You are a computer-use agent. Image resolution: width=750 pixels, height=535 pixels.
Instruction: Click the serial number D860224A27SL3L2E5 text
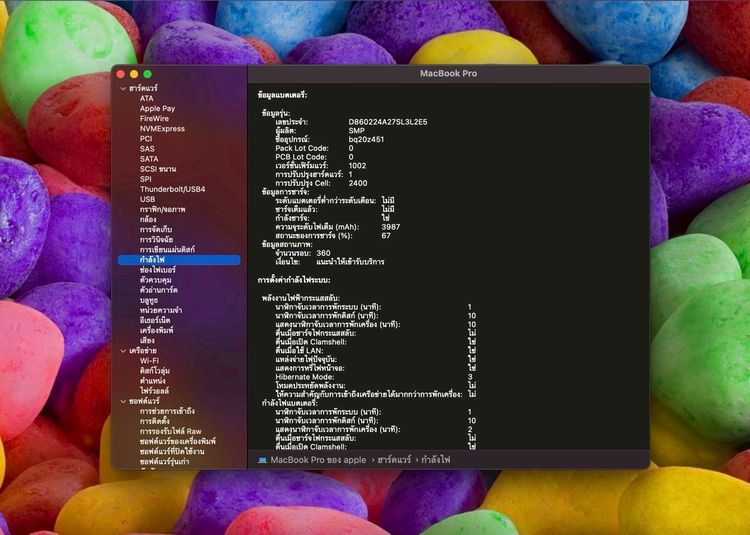click(388, 122)
